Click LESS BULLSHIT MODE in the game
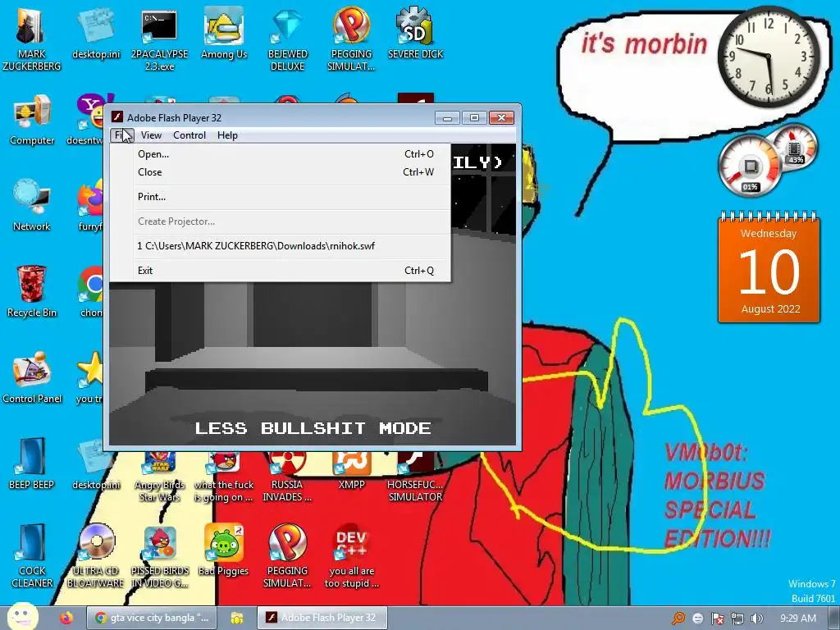 (313, 428)
